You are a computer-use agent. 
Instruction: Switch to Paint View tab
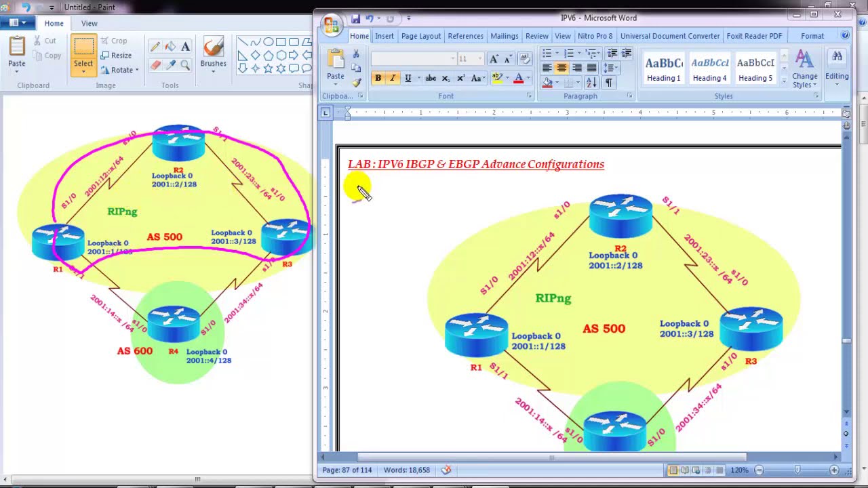click(89, 23)
